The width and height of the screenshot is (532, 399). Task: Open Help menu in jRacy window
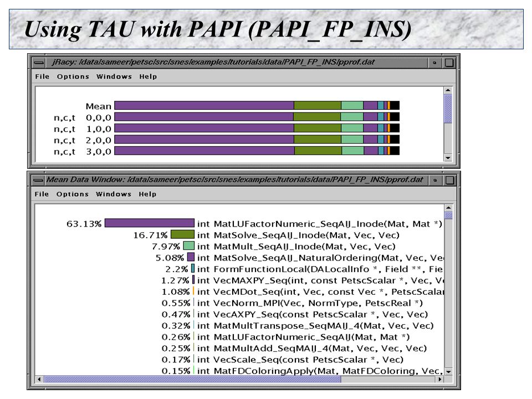tap(148, 76)
